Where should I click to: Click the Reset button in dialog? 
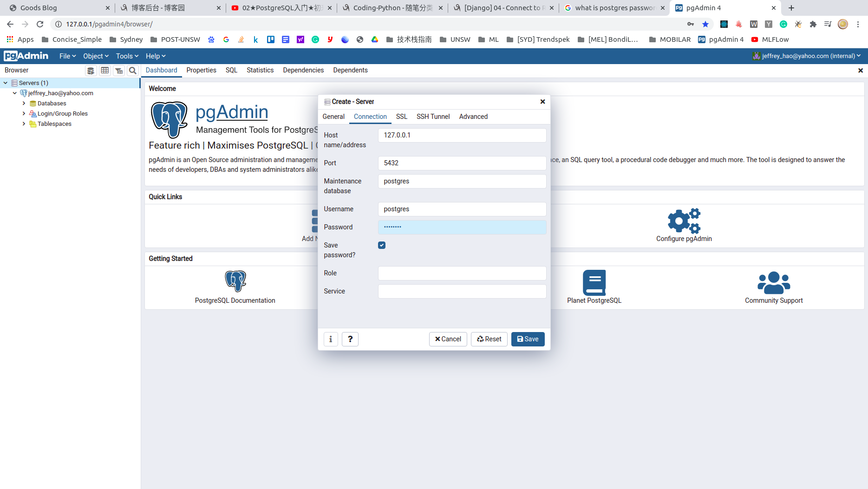coord(489,339)
